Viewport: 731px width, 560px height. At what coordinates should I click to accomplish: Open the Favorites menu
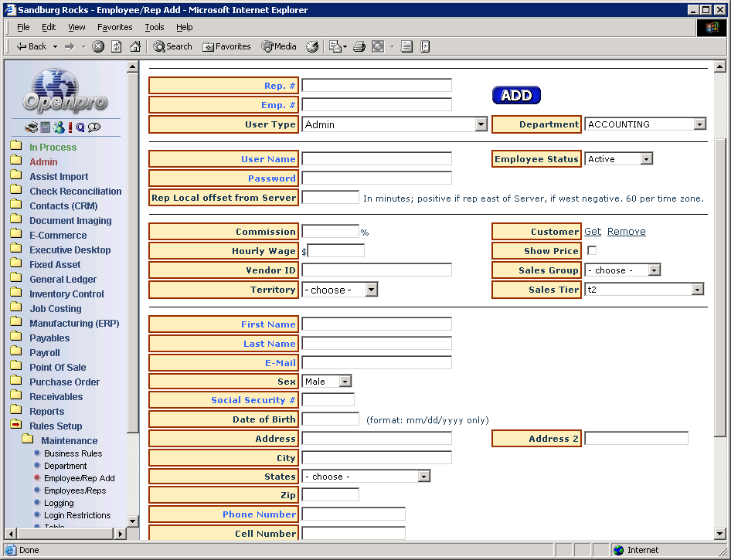114,27
